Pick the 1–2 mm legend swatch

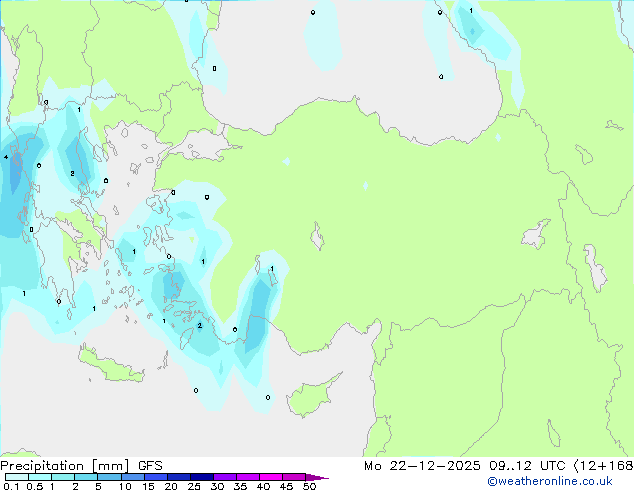coord(63,477)
